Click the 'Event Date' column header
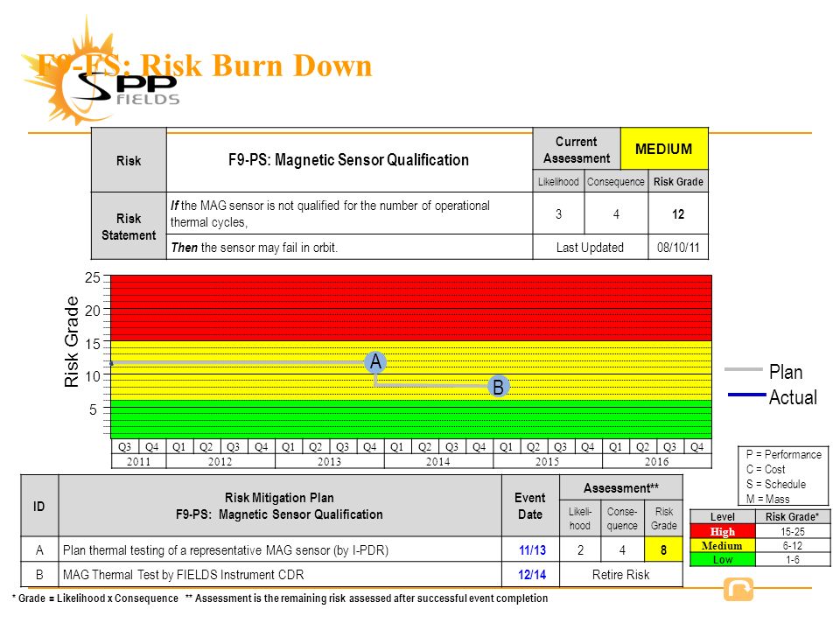This screenshot has width=840, height=630. point(530,507)
